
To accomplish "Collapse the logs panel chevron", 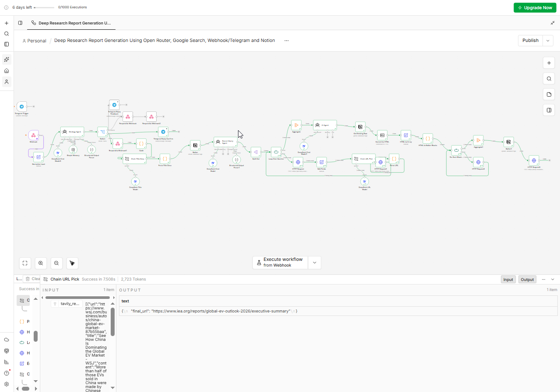I will click(x=553, y=279).
